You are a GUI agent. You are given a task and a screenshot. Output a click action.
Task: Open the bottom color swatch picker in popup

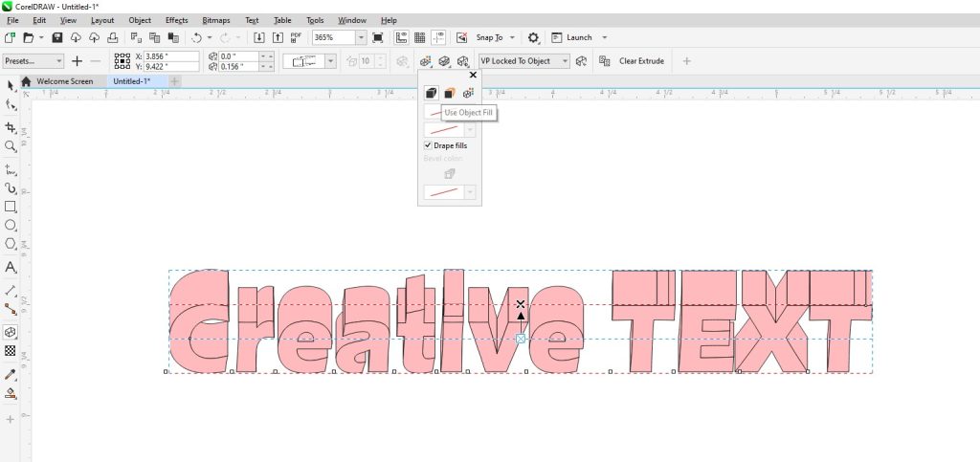(469, 192)
